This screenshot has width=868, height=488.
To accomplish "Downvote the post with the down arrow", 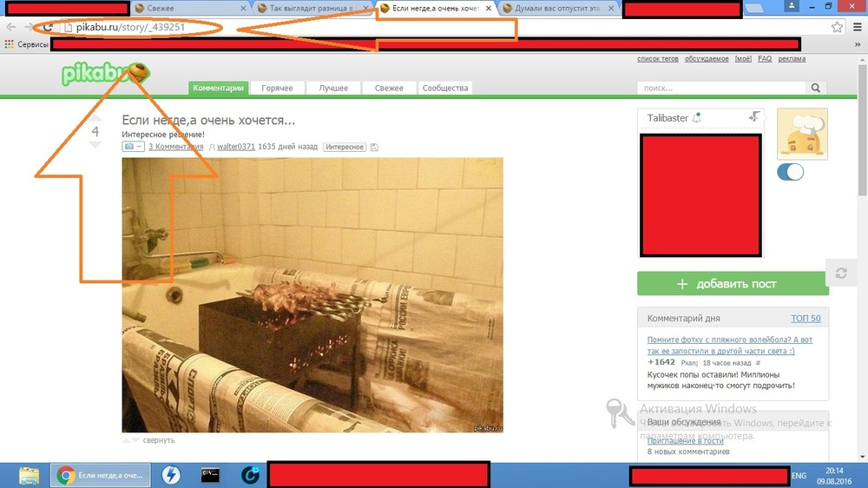I will click(x=95, y=144).
